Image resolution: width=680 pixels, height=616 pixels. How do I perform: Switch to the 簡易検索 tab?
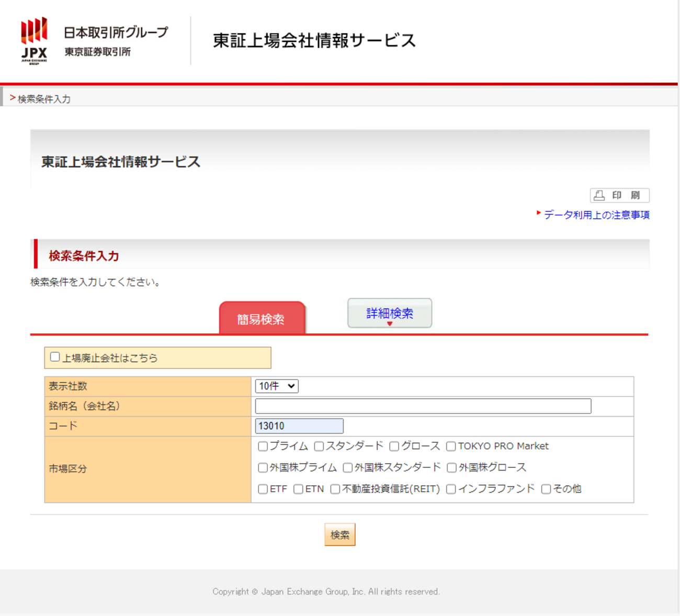point(262,318)
